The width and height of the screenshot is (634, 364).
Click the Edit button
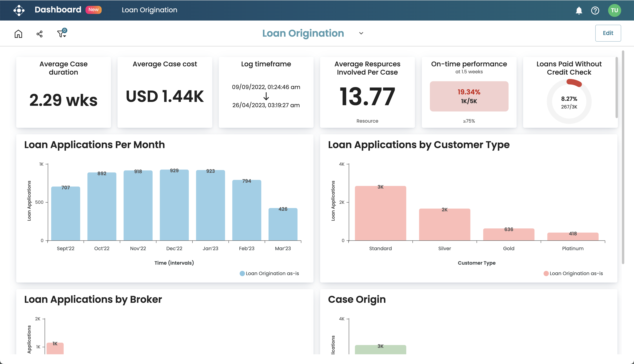[x=608, y=33]
